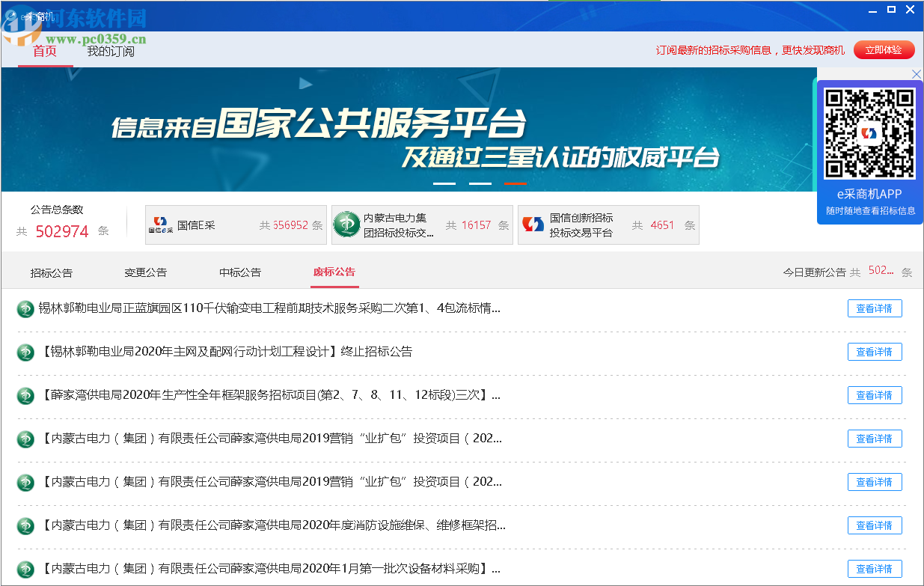View details for 终止招标公告 row

pos(875,352)
